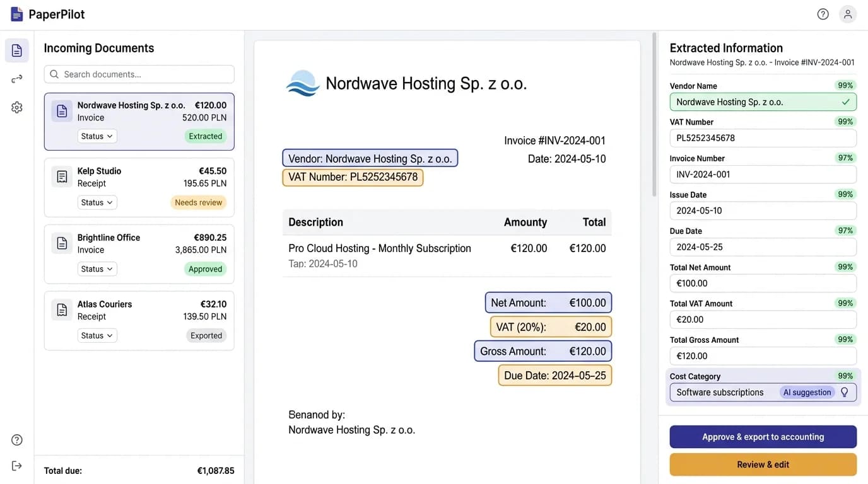Click the bottom-sidebar help icon
868x484 pixels.
coord(17,440)
